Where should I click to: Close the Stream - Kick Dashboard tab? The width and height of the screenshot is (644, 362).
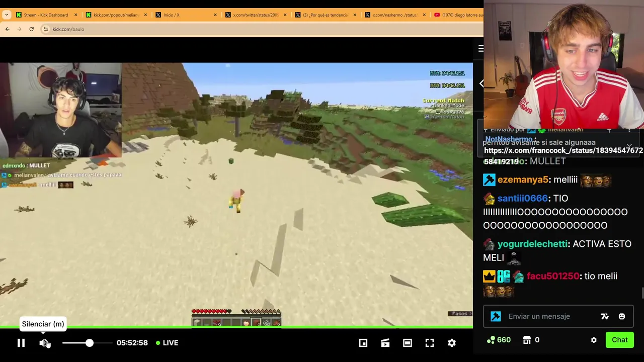click(x=75, y=15)
